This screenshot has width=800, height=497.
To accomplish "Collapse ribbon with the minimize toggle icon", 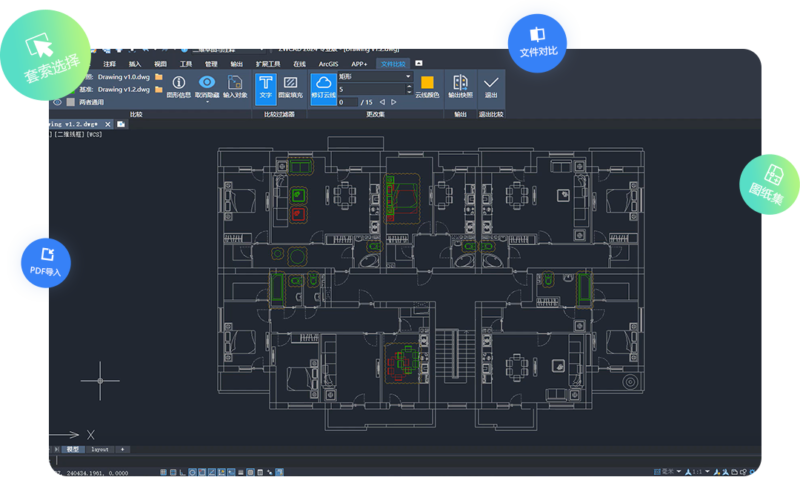I will coord(419,63).
